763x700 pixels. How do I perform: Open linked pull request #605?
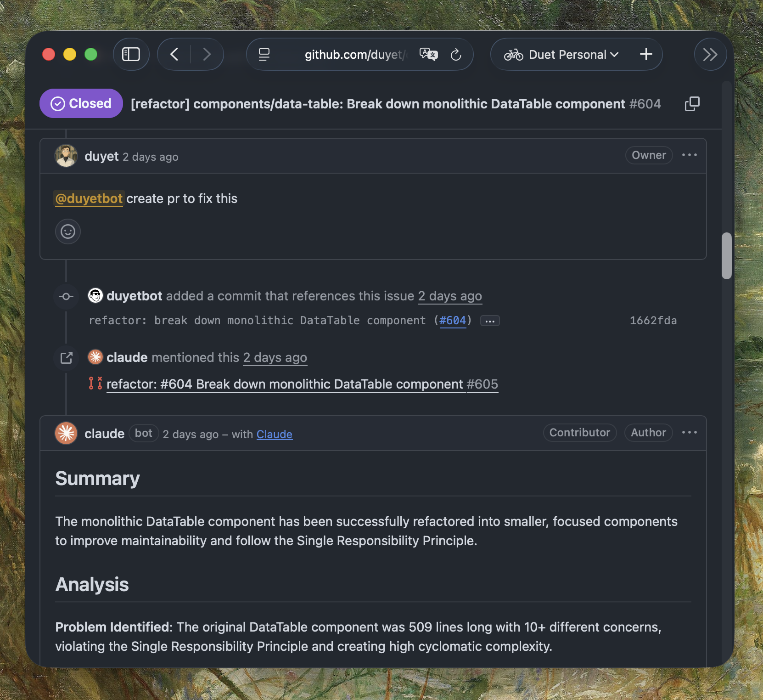(x=482, y=384)
